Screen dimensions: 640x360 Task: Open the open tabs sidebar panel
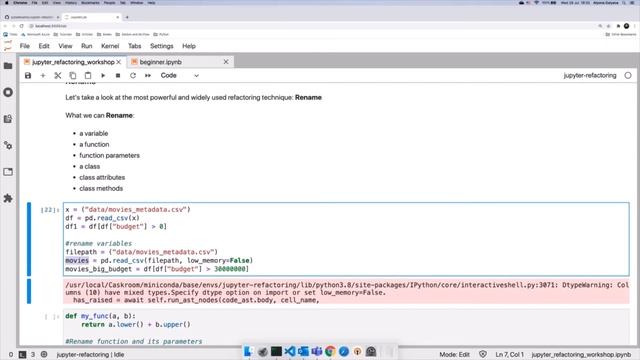tap(8, 172)
